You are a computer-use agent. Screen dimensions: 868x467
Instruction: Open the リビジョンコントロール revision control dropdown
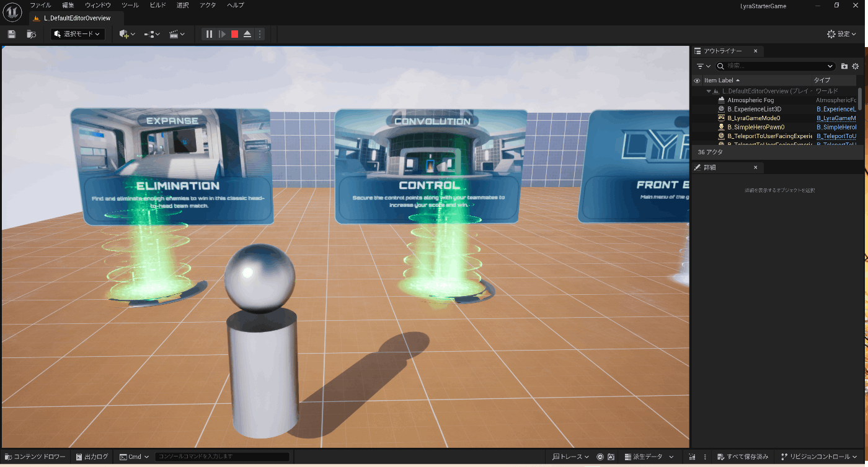tap(818, 456)
